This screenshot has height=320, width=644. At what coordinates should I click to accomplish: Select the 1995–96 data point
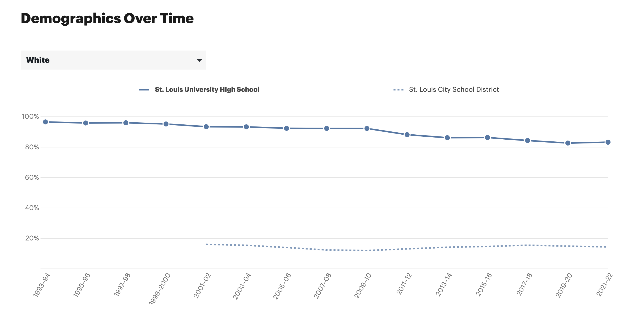[x=86, y=123]
